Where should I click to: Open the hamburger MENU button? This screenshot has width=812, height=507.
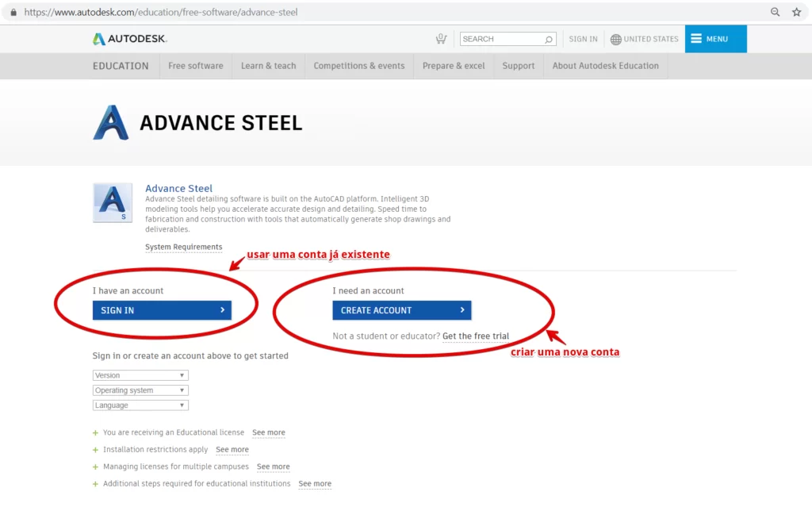(716, 39)
